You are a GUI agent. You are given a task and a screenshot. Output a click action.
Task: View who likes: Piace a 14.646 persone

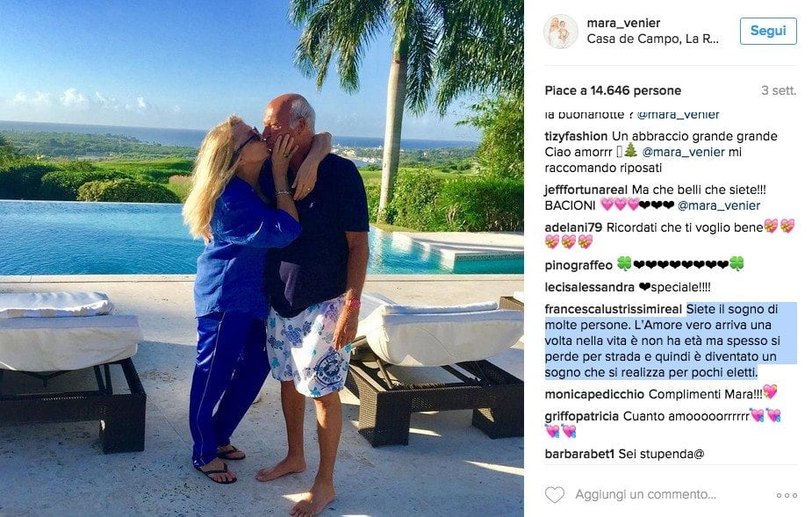pos(613,90)
